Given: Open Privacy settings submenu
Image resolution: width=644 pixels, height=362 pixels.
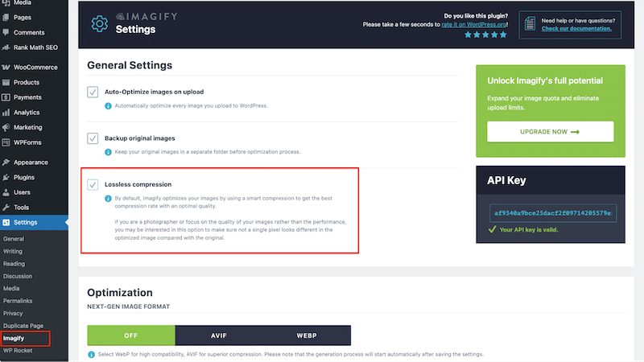Looking at the screenshot, I should (13, 313).
